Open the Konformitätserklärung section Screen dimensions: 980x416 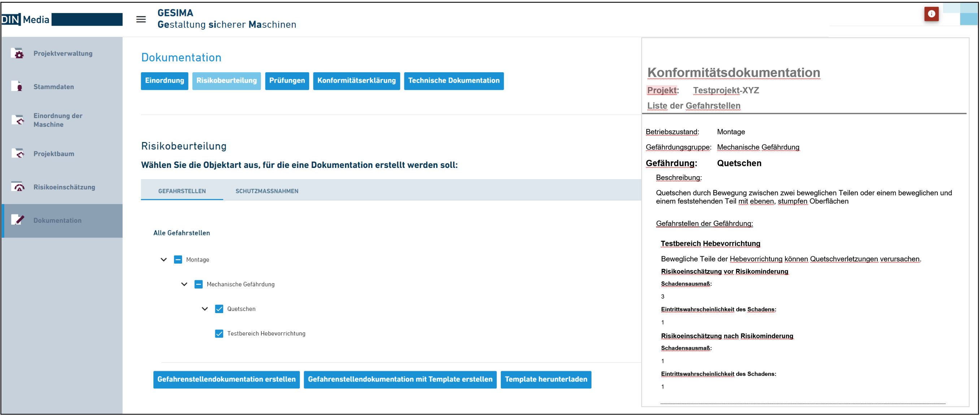356,81
